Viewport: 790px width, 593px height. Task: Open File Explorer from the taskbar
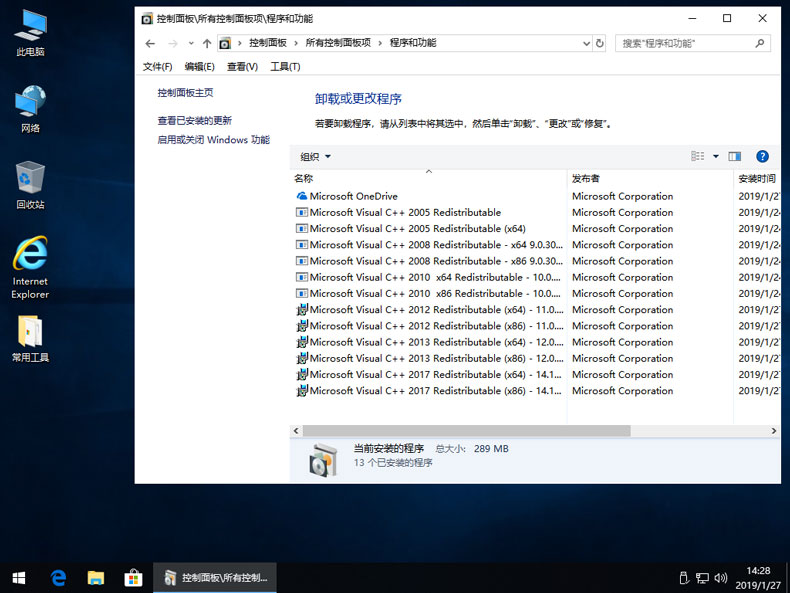pos(96,578)
